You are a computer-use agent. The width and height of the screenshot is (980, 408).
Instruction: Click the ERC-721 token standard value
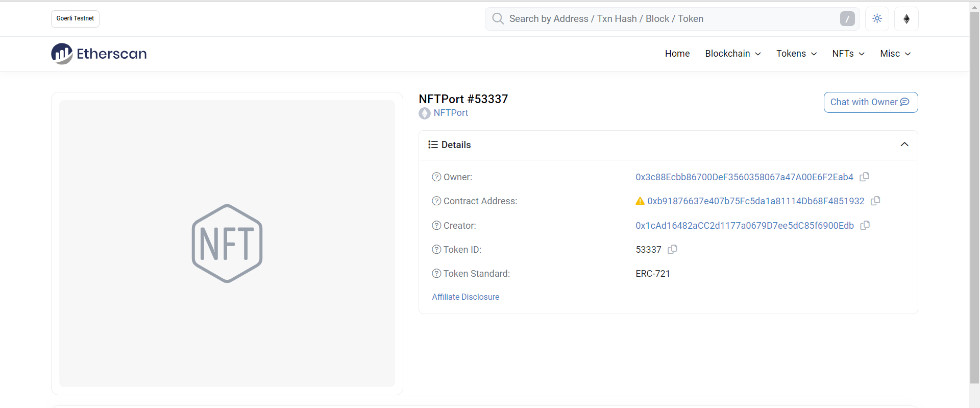pyautogui.click(x=653, y=274)
